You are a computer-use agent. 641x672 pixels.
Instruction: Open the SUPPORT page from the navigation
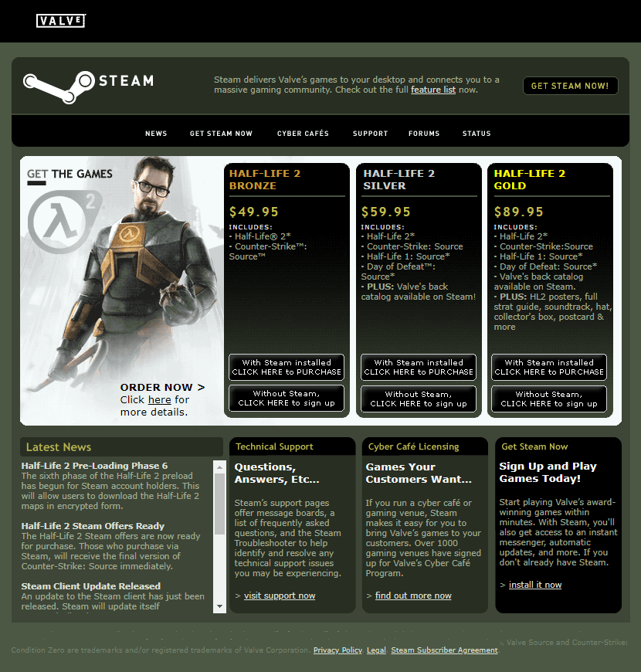pyautogui.click(x=370, y=133)
